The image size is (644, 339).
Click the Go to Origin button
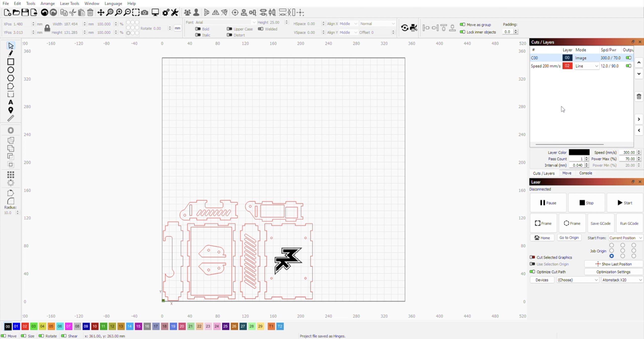click(569, 238)
